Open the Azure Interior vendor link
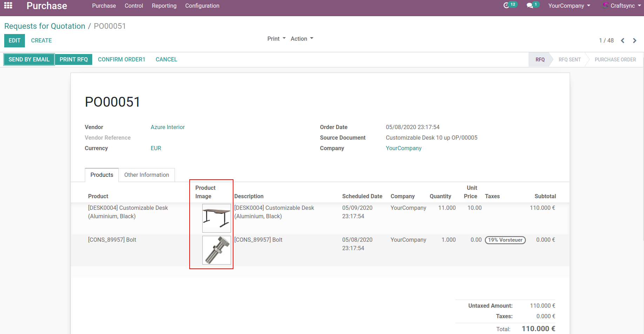The width and height of the screenshot is (644, 334). pyautogui.click(x=168, y=127)
